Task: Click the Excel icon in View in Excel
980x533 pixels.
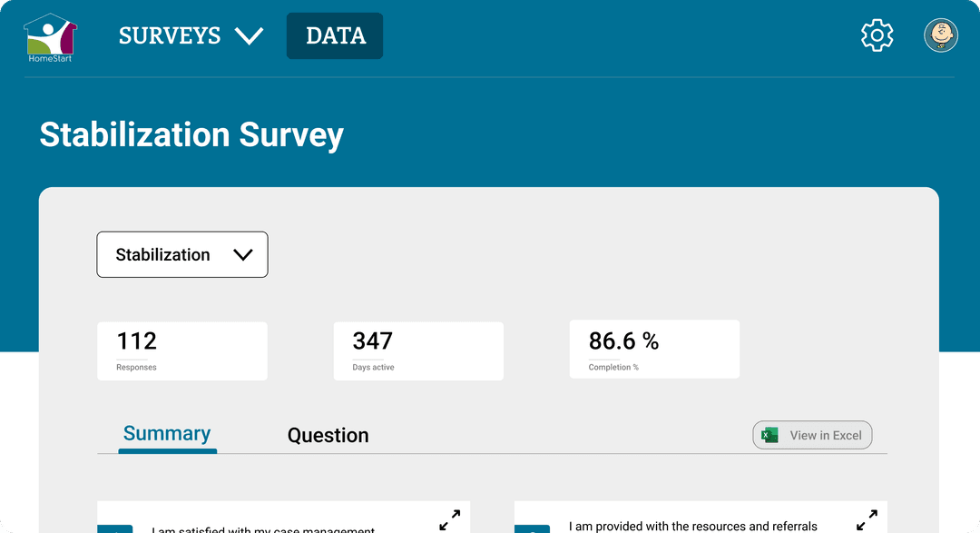Action: tap(770, 436)
